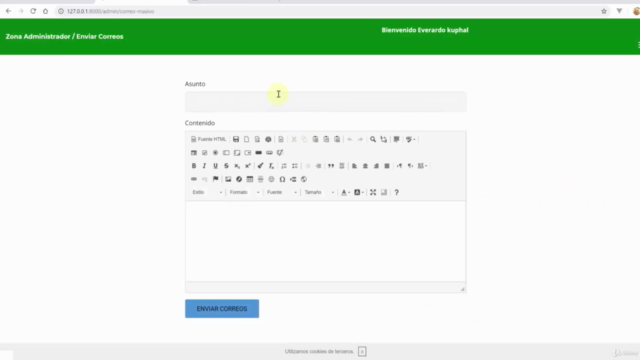Viewport: 640px width, 360px height.
Task: Click the Save icon in editor toolbar
Action: [236, 139]
